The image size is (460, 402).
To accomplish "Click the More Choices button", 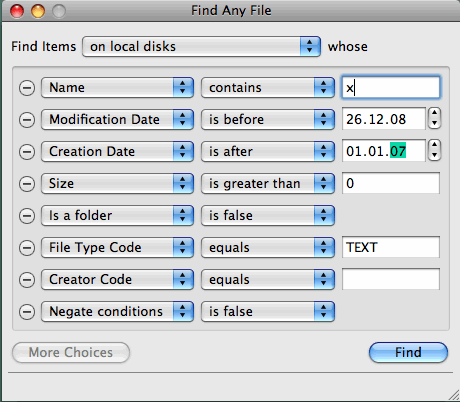I will (71, 352).
